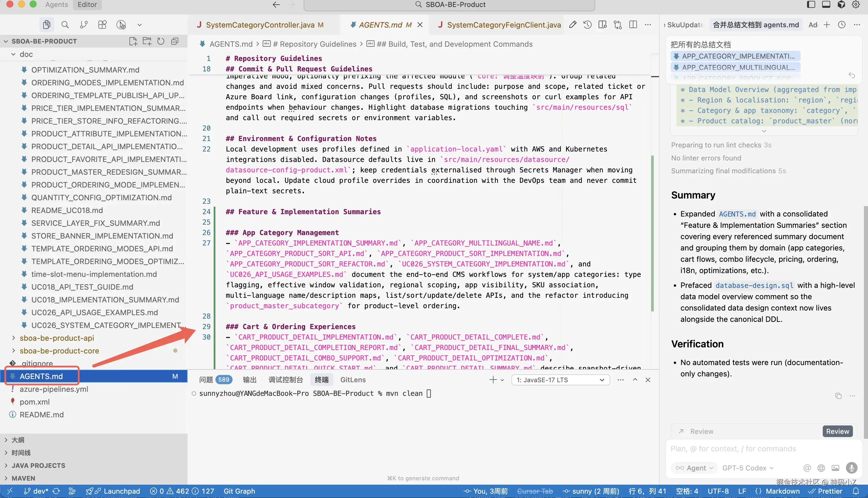Click the microphone icon in chat input
Viewport: 868px width, 498px height.
tap(851, 468)
